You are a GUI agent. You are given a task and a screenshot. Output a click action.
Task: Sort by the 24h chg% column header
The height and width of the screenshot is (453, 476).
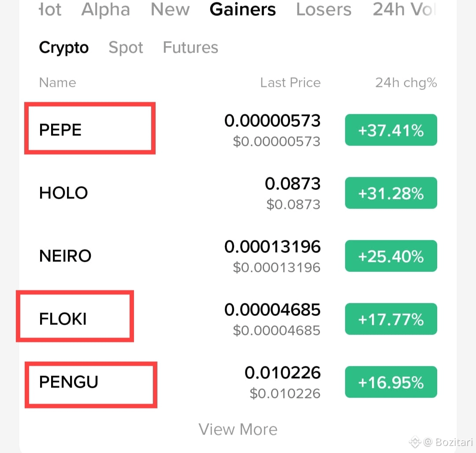point(405,82)
